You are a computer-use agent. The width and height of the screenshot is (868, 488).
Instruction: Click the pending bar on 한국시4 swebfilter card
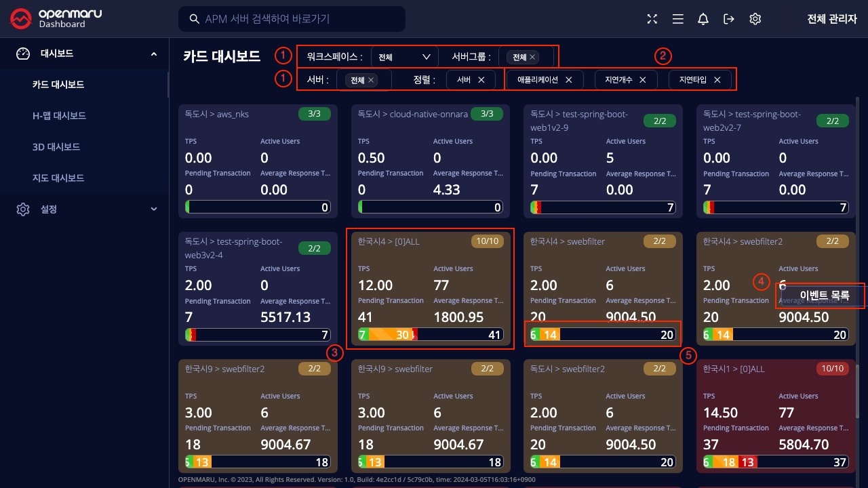coord(602,335)
